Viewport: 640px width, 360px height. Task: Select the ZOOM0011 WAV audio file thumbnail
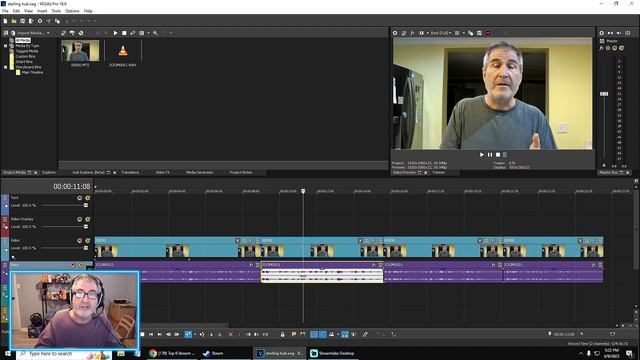[122, 51]
